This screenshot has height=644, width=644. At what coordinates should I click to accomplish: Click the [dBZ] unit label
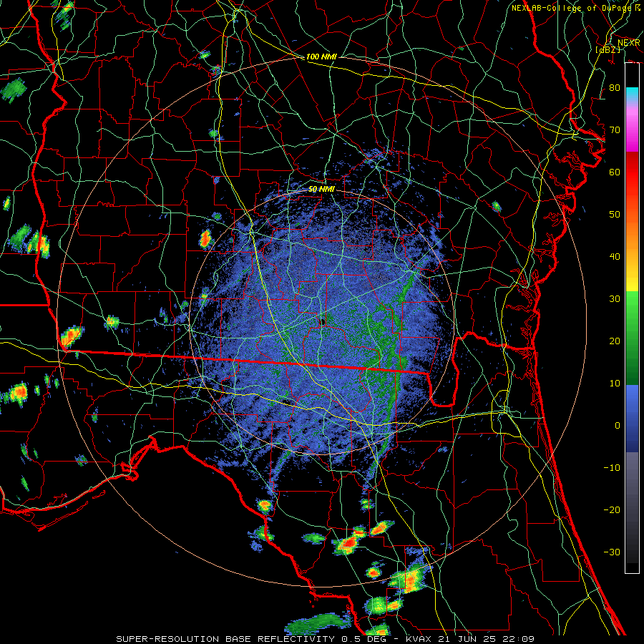(608, 49)
